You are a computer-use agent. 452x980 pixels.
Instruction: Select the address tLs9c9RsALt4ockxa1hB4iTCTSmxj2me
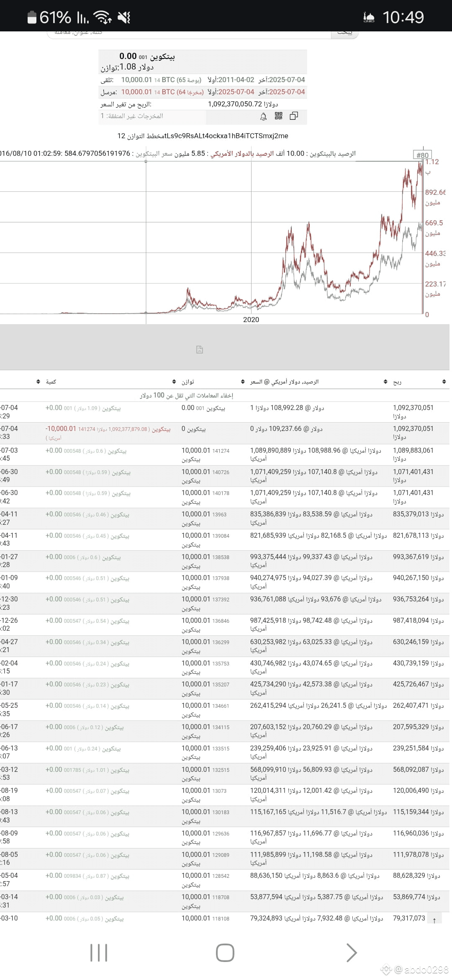[226, 136]
